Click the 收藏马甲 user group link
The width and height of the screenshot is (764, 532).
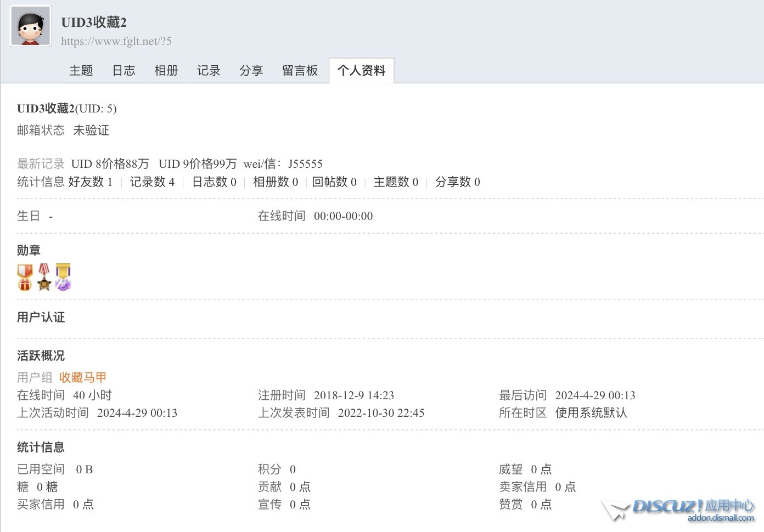(x=82, y=377)
